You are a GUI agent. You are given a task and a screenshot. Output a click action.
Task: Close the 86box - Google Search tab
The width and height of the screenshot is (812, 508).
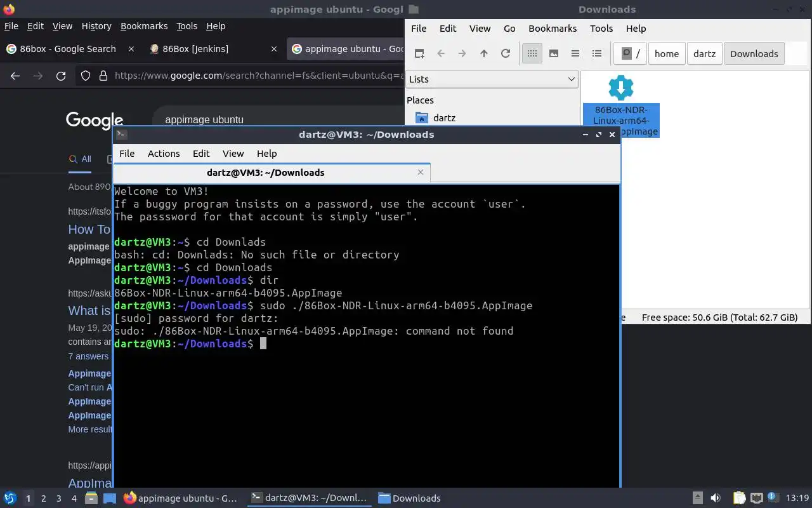tap(131, 49)
